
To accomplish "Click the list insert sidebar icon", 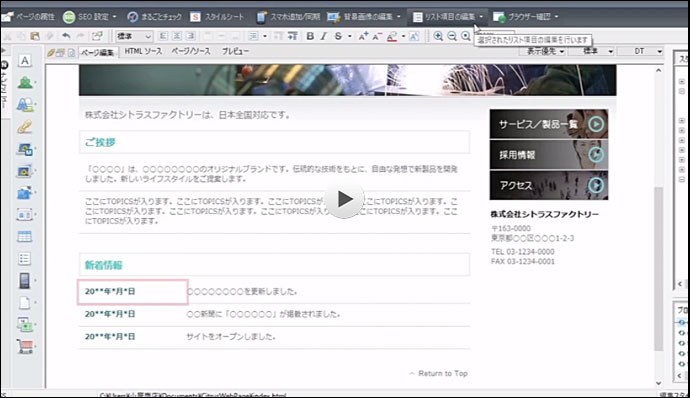I will click(25, 259).
